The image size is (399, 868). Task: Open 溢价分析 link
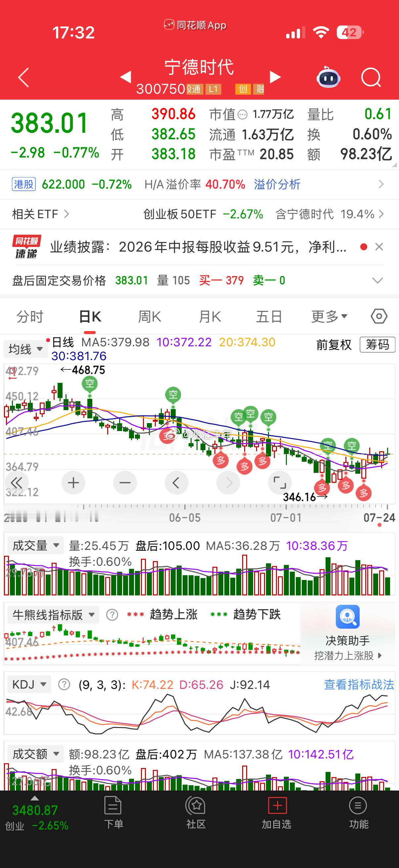tap(277, 184)
